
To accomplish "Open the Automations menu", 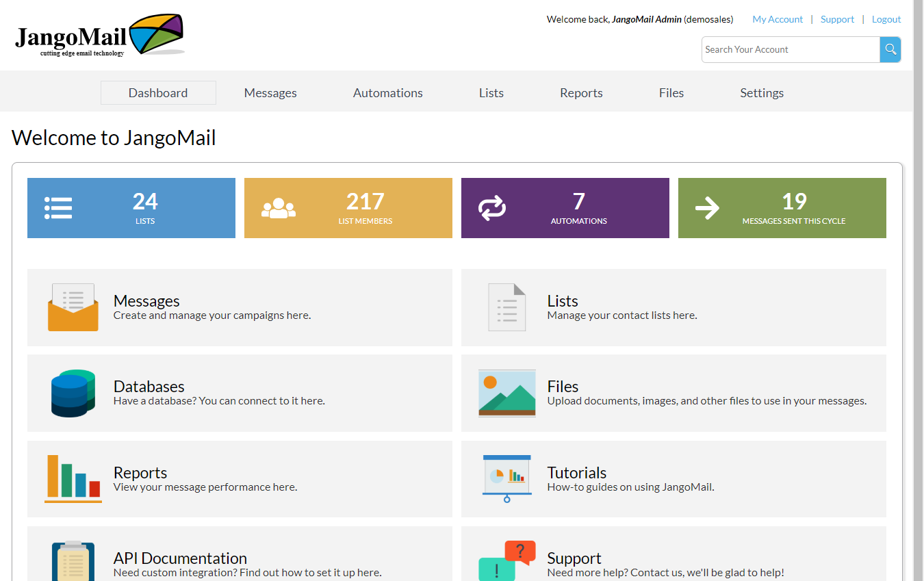I will (388, 93).
